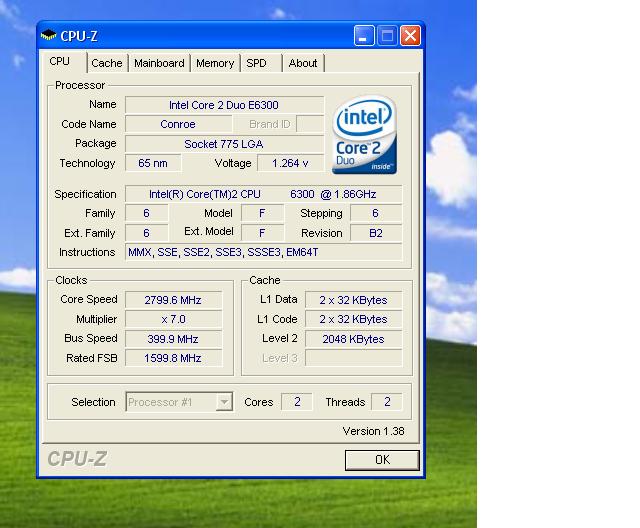Minimize the CPU-Z window
Screen dimensions: 640x528
click(x=364, y=35)
